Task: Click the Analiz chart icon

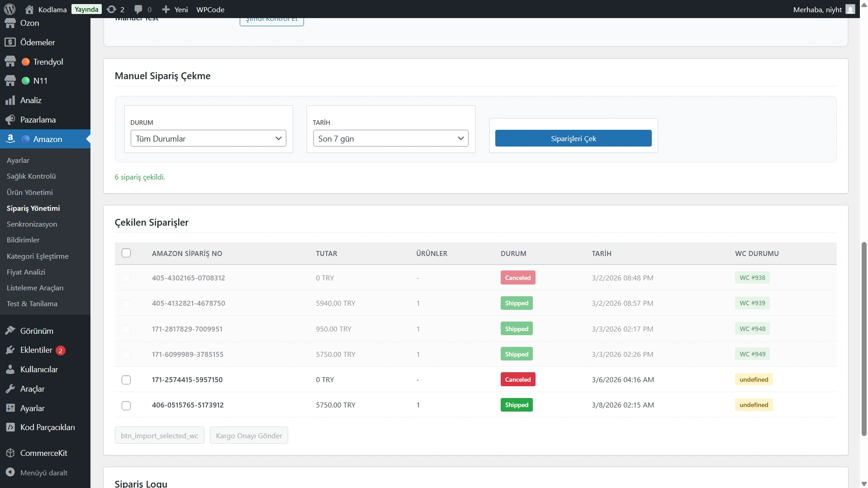Action: (10, 100)
